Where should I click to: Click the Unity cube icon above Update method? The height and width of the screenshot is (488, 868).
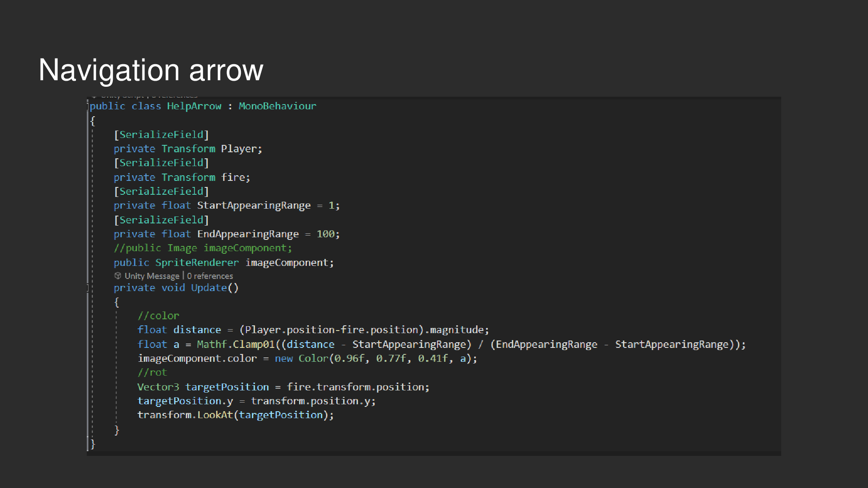(118, 276)
